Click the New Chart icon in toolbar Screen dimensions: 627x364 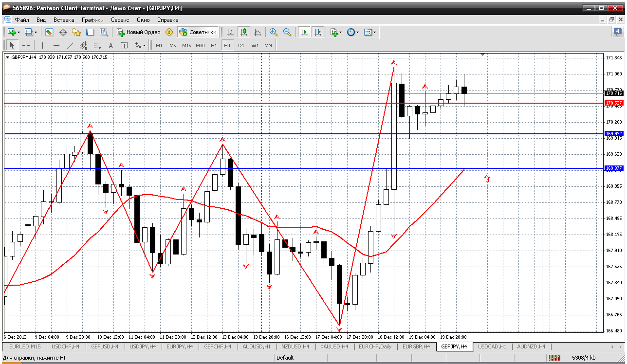pyautogui.click(x=12, y=32)
